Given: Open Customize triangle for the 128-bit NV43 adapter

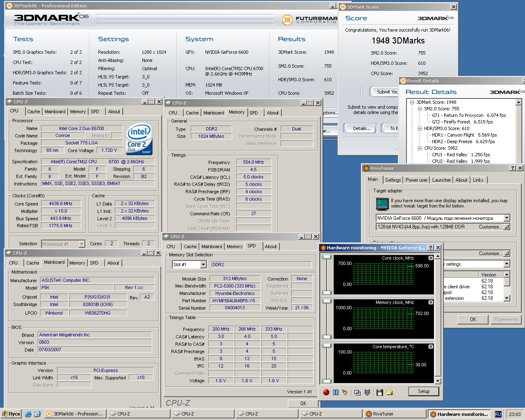Looking at the screenshot, I should click(x=507, y=227).
